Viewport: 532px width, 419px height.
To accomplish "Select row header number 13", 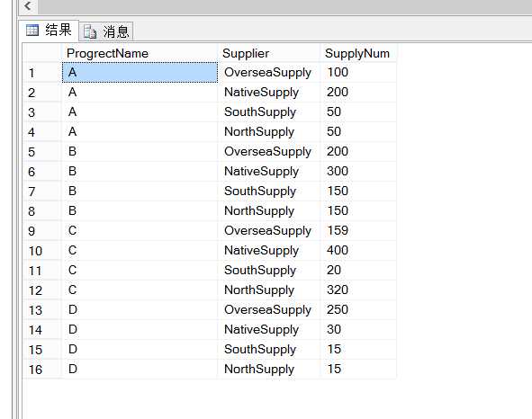I will pyautogui.click(x=42, y=310).
